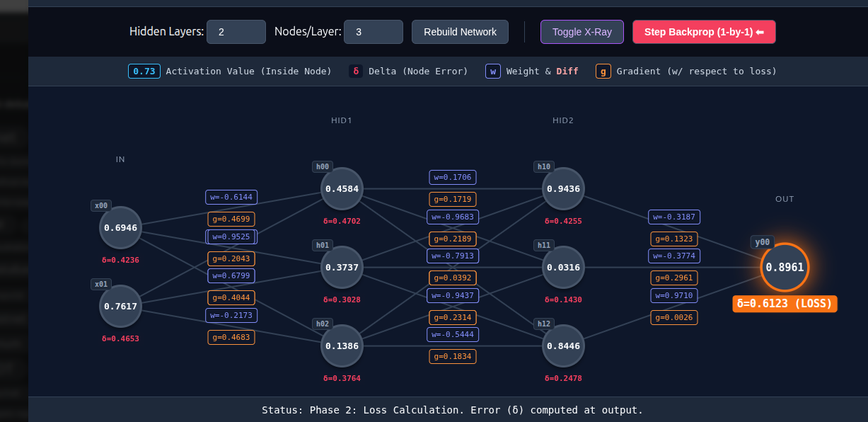The height and width of the screenshot is (422, 868).
Task: Click weight label w=-0.7913
Action: click(x=453, y=256)
